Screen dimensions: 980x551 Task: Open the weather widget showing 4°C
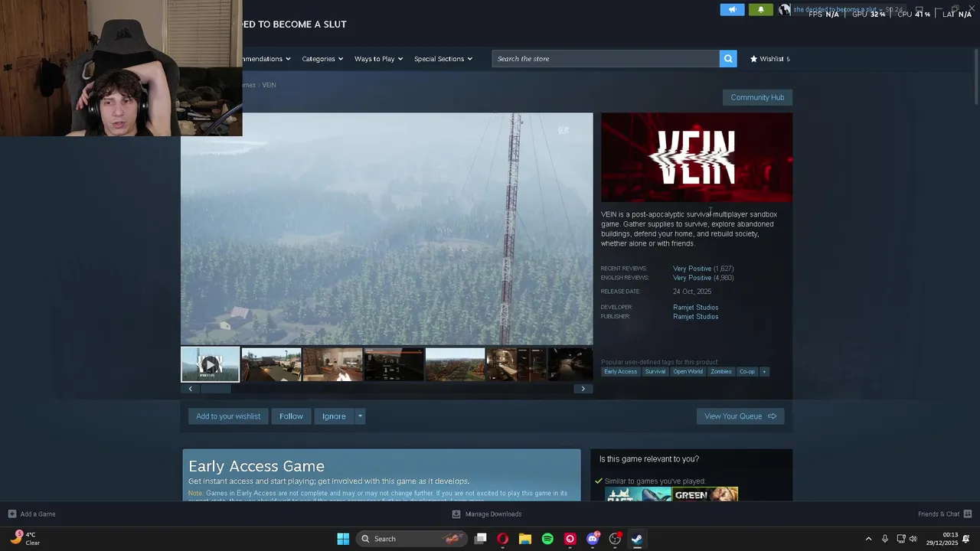point(24,538)
